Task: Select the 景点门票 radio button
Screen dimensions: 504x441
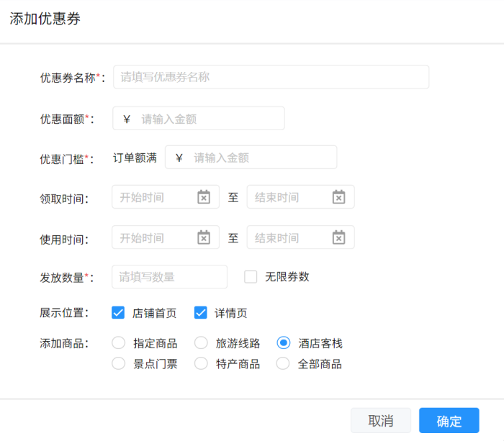Action: coord(118,363)
